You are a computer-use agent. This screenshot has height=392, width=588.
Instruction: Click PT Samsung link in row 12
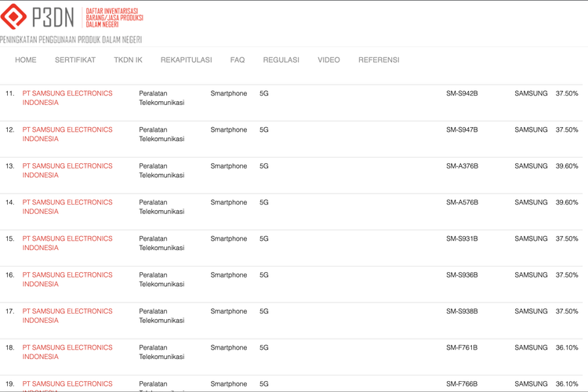[x=67, y=134]
